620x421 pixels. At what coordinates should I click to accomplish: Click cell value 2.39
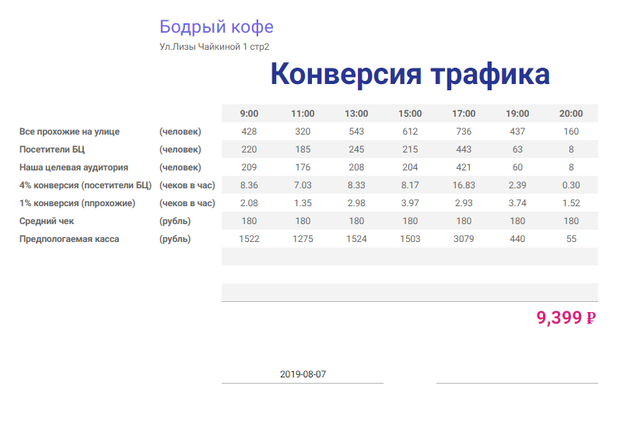pyautogui.click(x=517, y=185)
